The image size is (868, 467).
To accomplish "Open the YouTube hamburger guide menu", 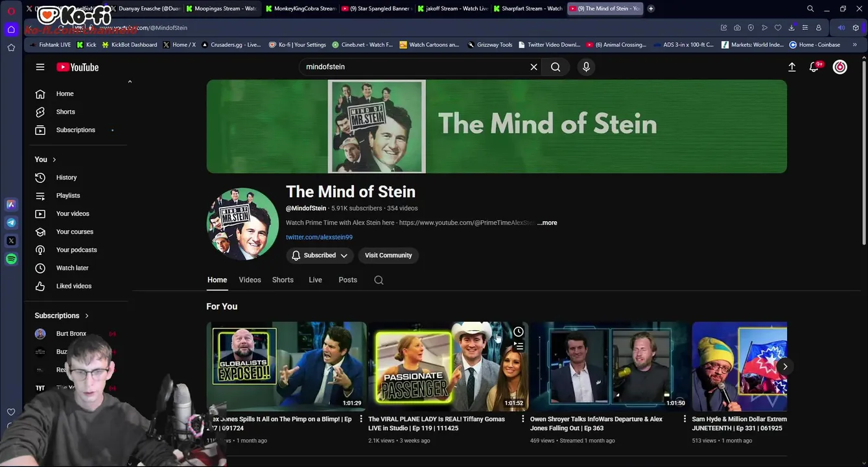I will point(40,67).
